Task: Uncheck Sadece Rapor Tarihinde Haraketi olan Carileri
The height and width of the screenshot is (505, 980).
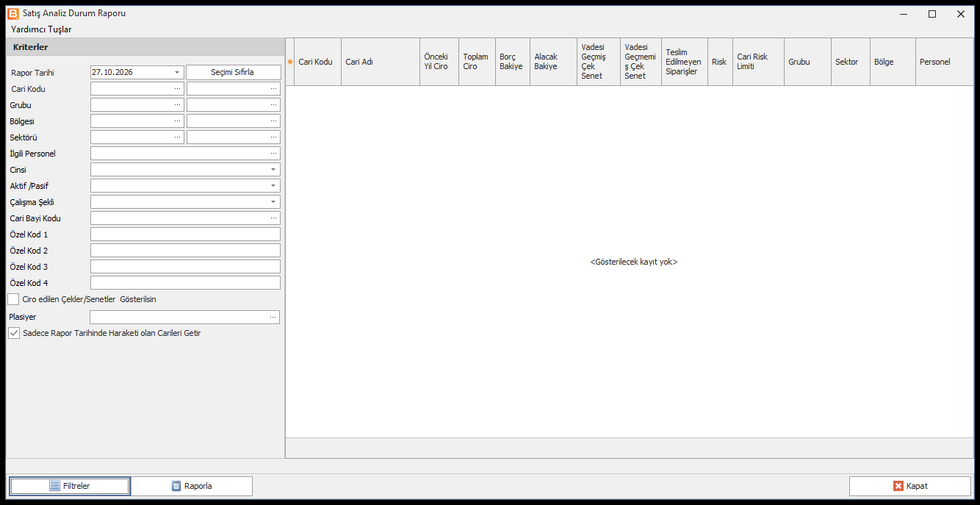Action: (13, 333)
